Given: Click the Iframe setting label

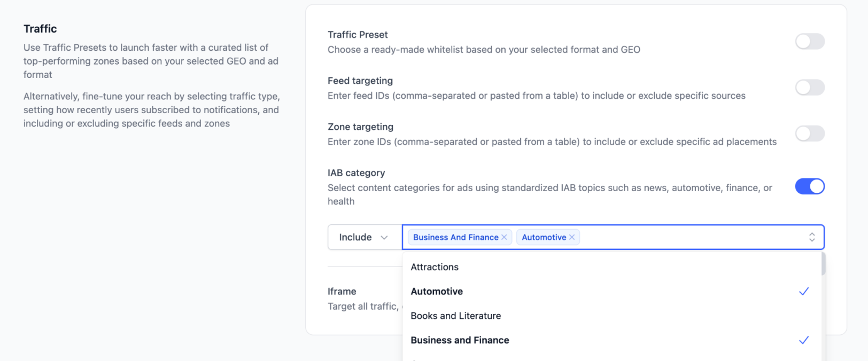Looking at the screenshot, I should (342, 292).
